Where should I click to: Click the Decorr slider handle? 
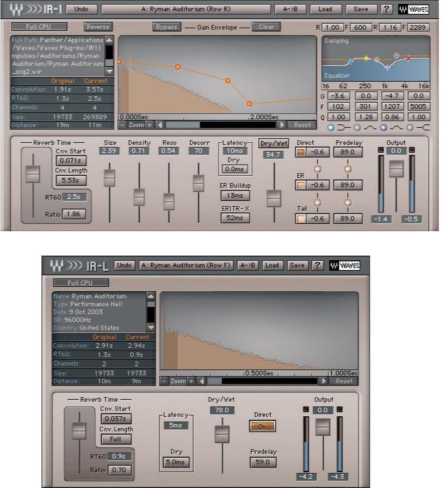(x=198, y=183)
